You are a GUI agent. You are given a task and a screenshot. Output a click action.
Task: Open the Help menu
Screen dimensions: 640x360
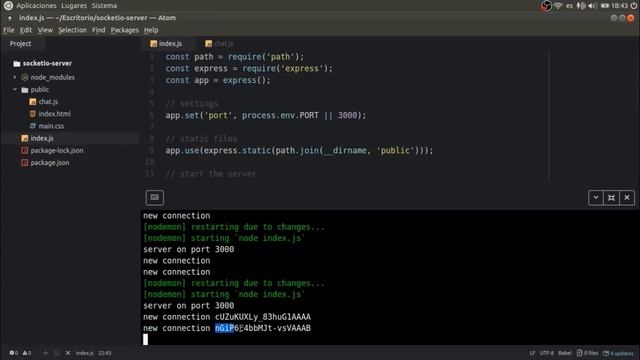pos(151,30)
